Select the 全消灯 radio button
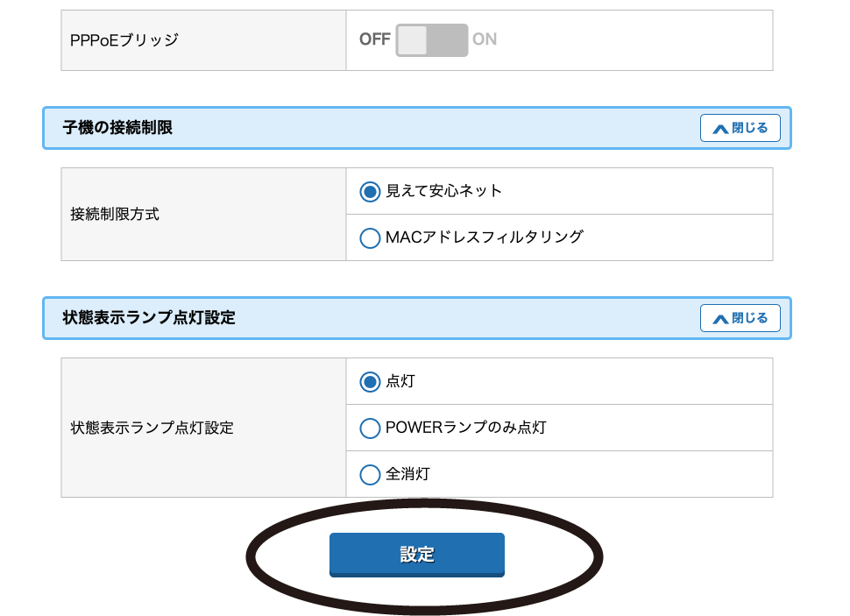The width and height of the screenshot is (850, 616). (x=371, y=474)
